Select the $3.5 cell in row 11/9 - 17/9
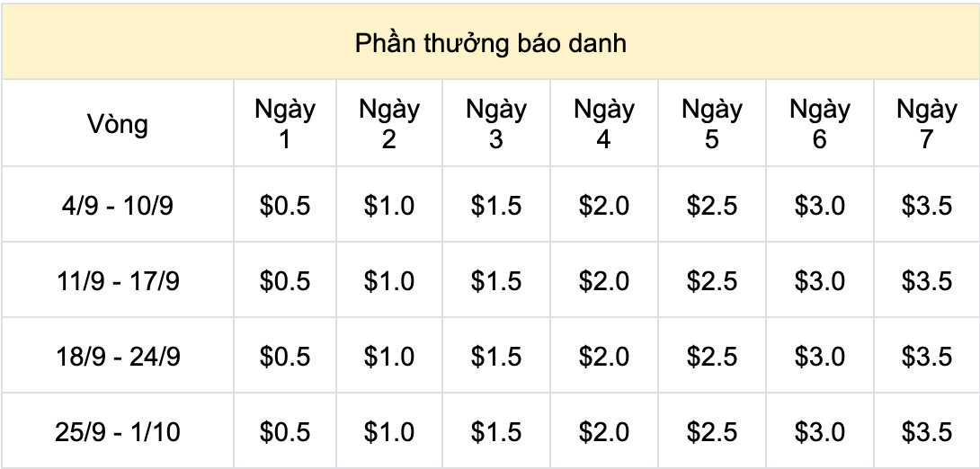This screenshot has height=469, width=980. [926, 281]
